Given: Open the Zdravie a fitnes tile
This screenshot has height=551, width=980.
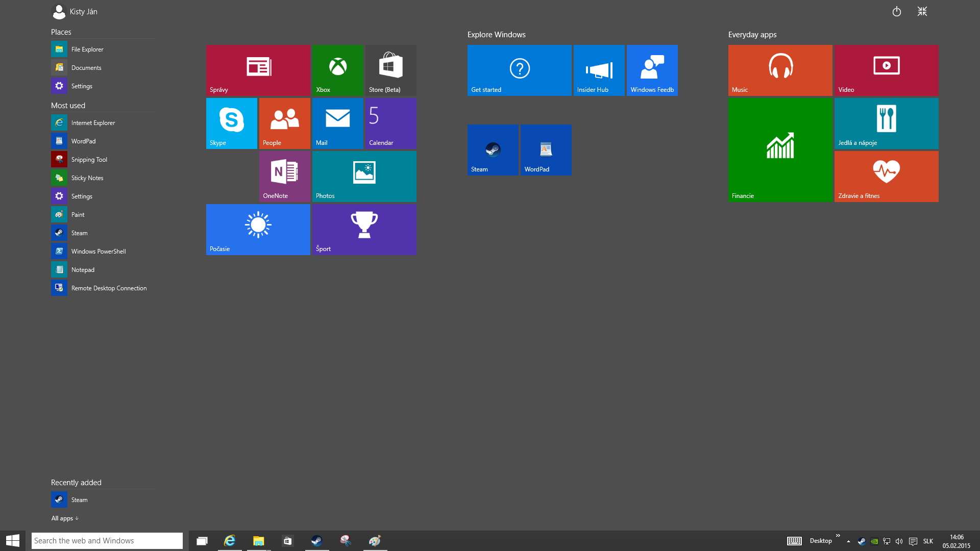Looking at the screenshot, I should (x=886, y=177).
